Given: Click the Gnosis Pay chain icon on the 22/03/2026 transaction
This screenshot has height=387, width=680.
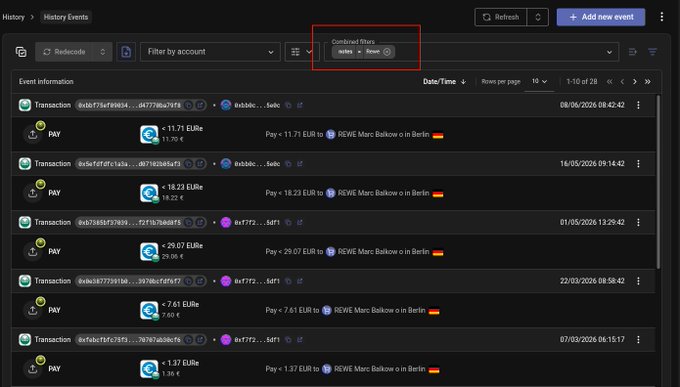Looking at the screenshot, I should (25, 281).
